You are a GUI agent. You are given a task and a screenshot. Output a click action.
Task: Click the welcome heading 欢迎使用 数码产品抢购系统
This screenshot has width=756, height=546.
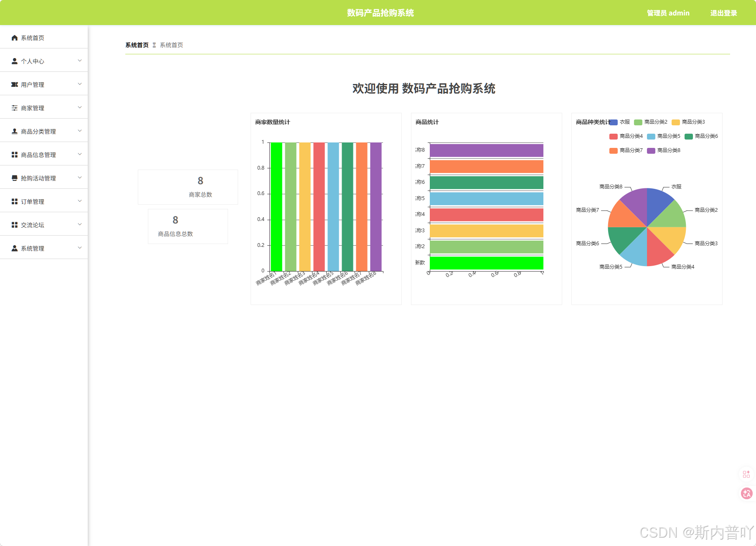coord(424,89)
